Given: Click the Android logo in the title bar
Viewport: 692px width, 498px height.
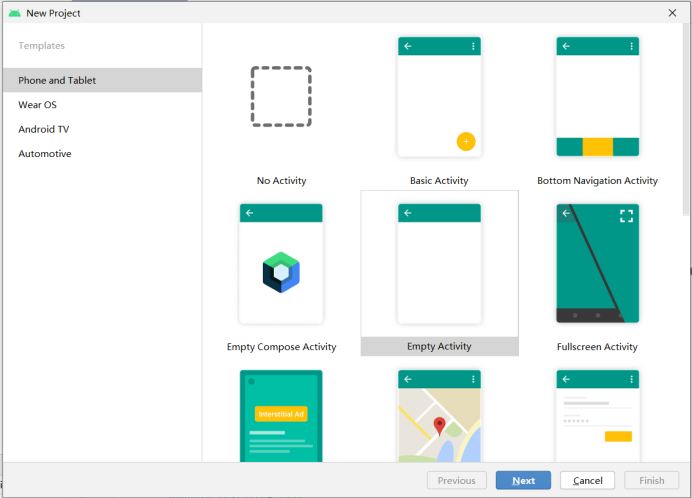Looking at the screenshot, I should (x=15, y=13).
